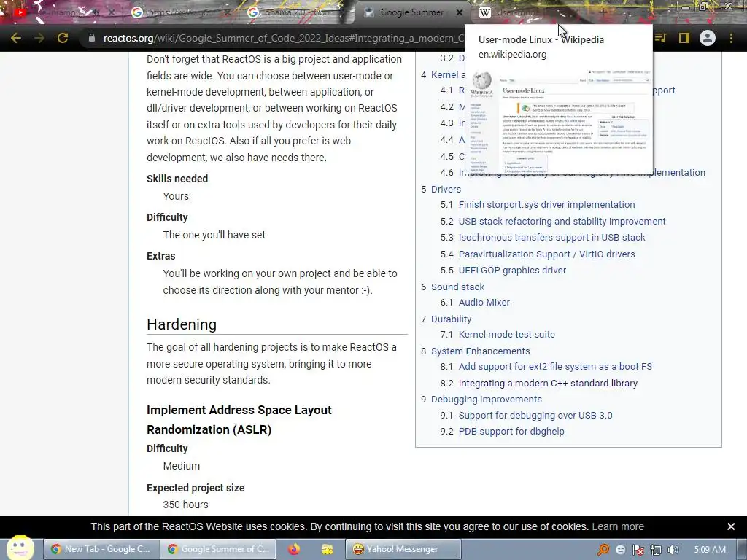Open Add support for ext2 file system link
This screenshot has width=747, height=560.
click(x=555, y=367)
